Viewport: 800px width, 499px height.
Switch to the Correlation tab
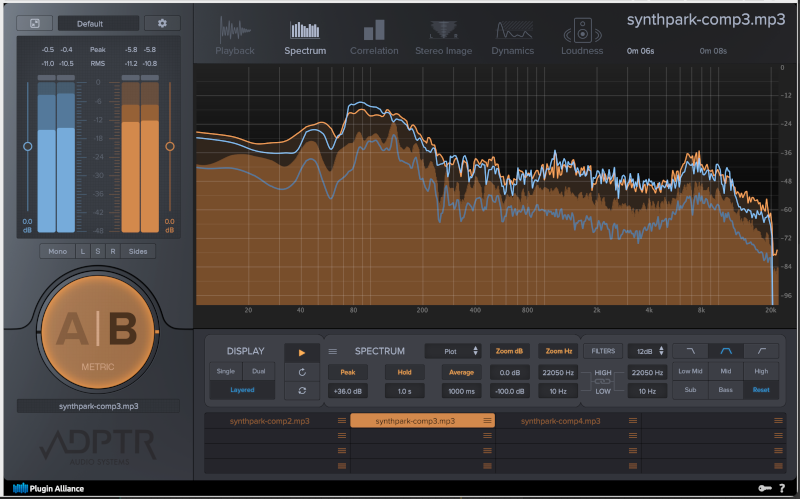[x=373, y=38]
